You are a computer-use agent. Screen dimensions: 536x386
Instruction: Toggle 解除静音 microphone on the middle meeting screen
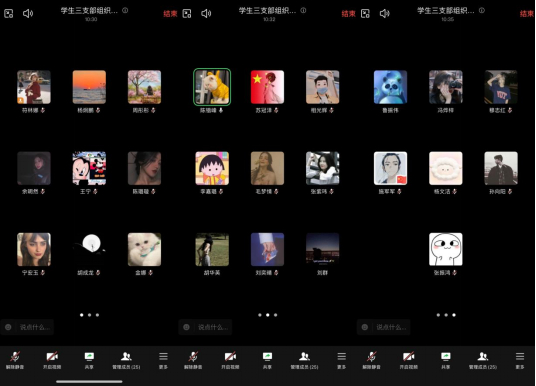(x=193, y=360)
